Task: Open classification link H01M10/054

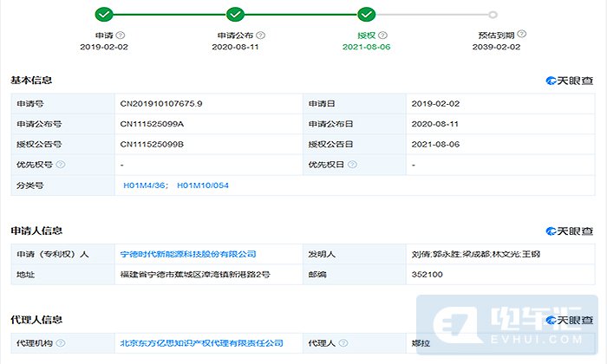Action: [203, 185]
